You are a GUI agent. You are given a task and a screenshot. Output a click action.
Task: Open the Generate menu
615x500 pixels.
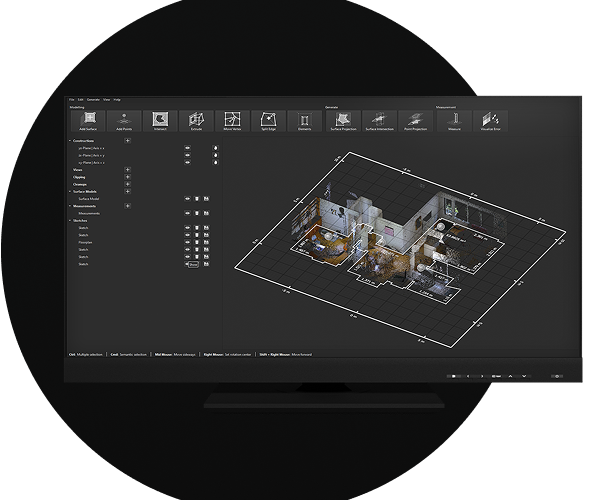(93, 100)
